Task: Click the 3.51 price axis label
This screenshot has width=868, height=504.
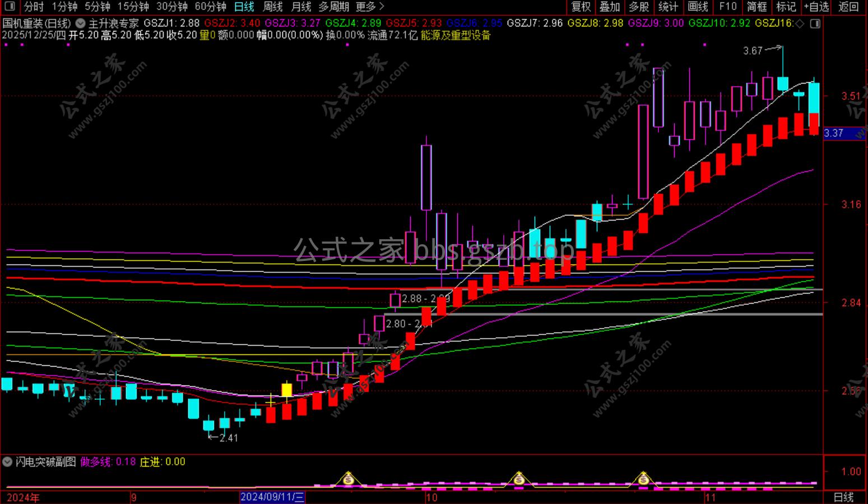Action: (x=851, y=96)
